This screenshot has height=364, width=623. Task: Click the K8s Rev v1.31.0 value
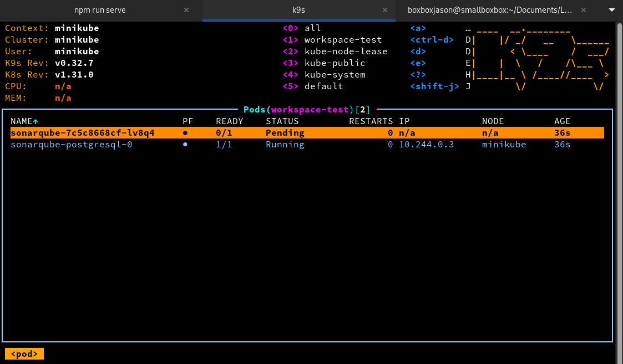click(x=74, y=75)
